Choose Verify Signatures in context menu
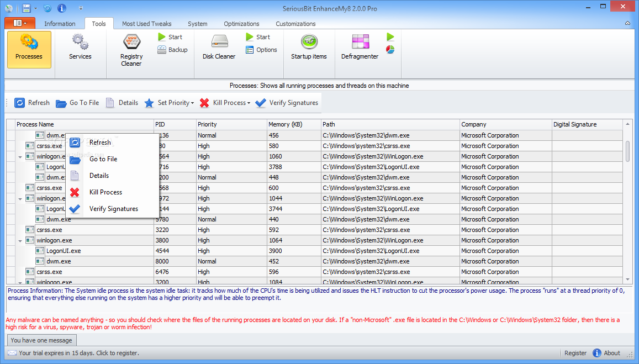The width and height of the screenshot is (639, 364). click(x=112, y=209)
